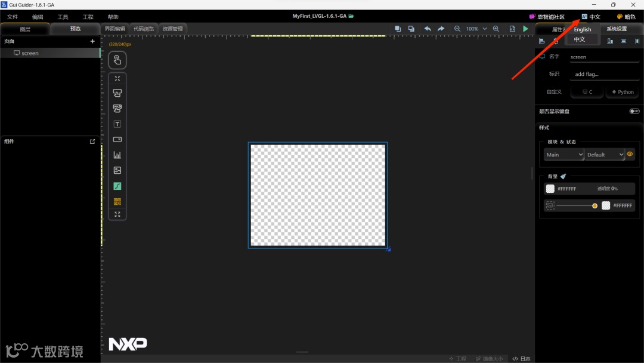Click the background gradient slider handle
This screenshot has width=644, height=363.
pos(595,205)
